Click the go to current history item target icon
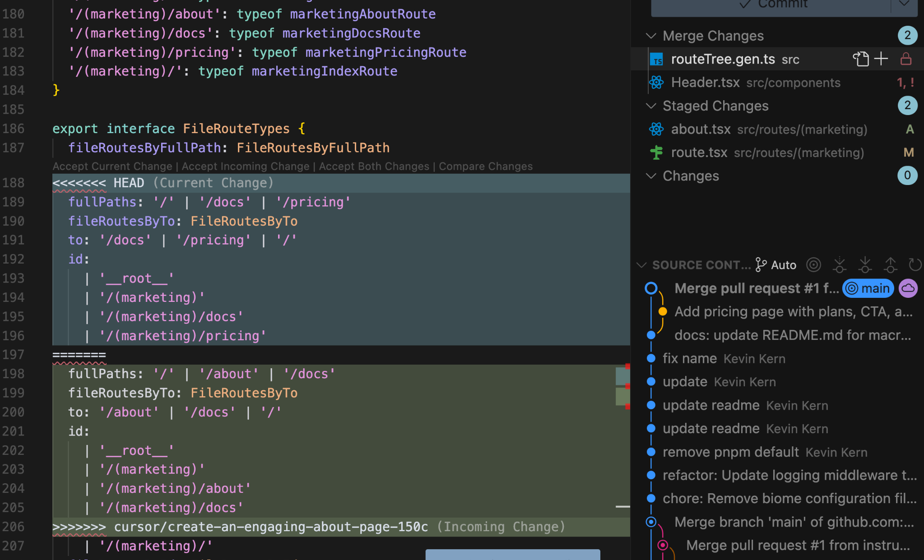The image size is (924, 560). (x=814, y=265)
